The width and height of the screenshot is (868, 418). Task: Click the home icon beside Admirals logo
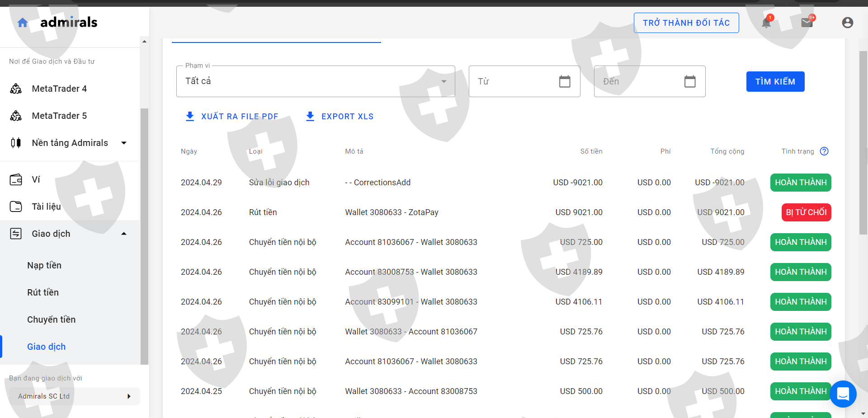[x=23, y=23]
